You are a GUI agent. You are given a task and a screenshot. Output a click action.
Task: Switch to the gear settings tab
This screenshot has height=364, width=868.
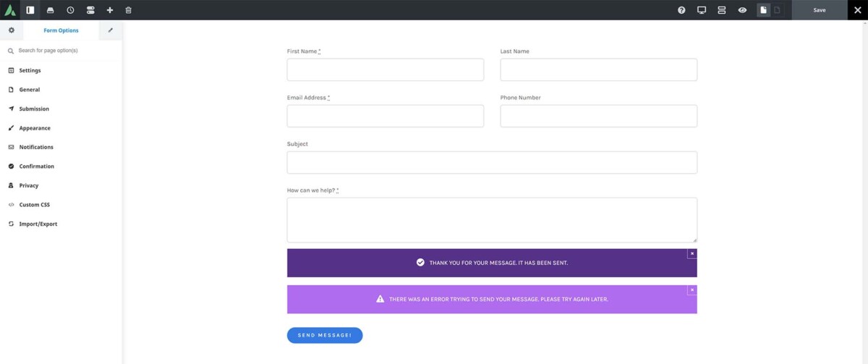point(12,30)
